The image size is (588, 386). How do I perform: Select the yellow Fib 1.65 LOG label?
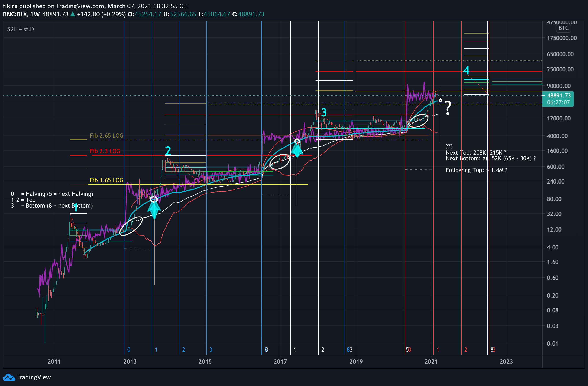coord(106,180)
